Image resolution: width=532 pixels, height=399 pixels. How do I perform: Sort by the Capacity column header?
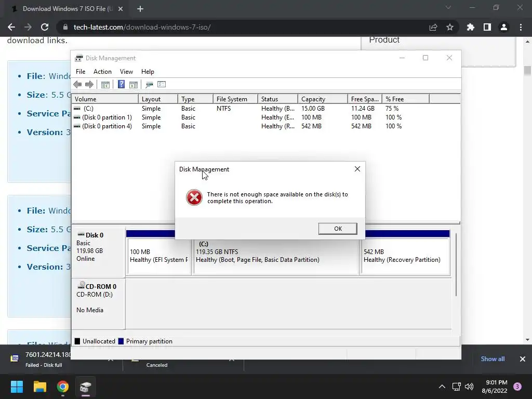coord(323,99)
